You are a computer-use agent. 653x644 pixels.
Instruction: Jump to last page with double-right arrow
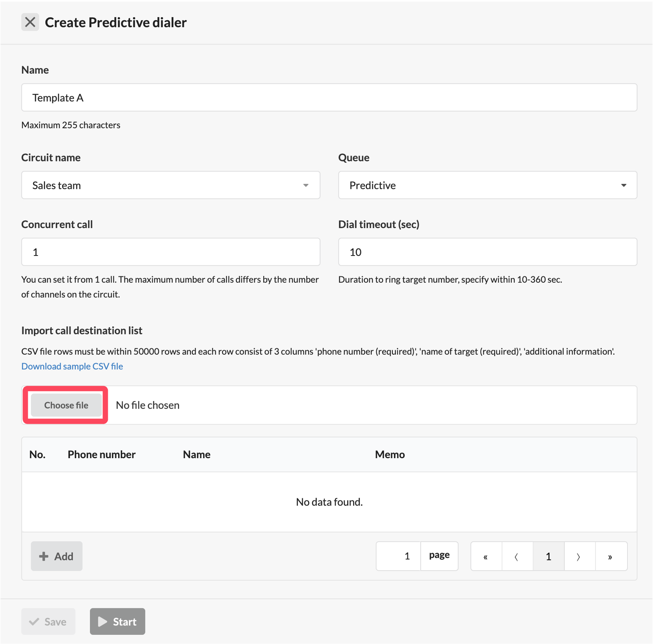(611, 556)
